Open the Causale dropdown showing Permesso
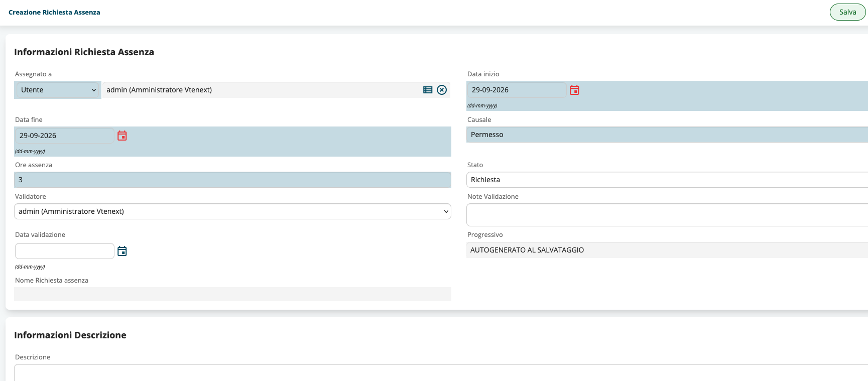 click(667, 135)
